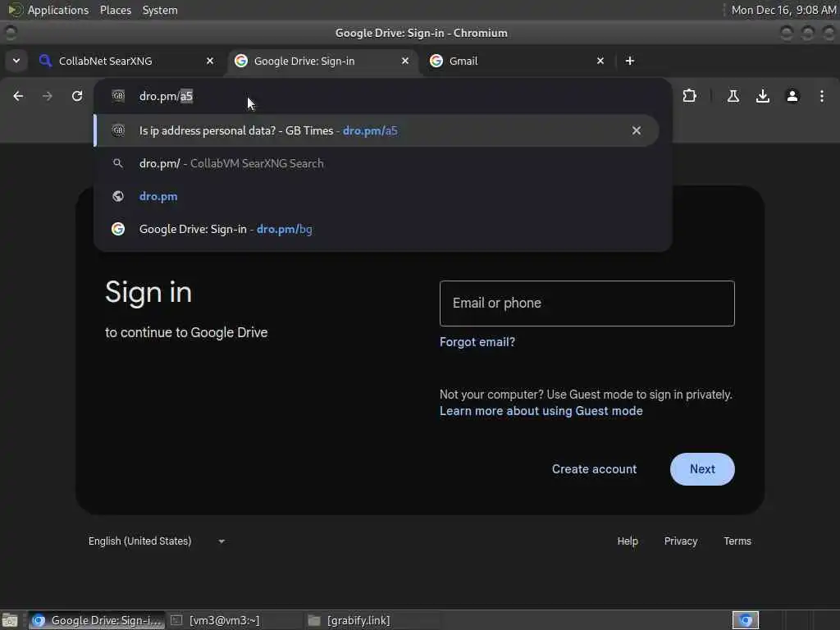Open the English (United States) language dropdown
This screenshot has width=840, height=630.
click(156, 541)
